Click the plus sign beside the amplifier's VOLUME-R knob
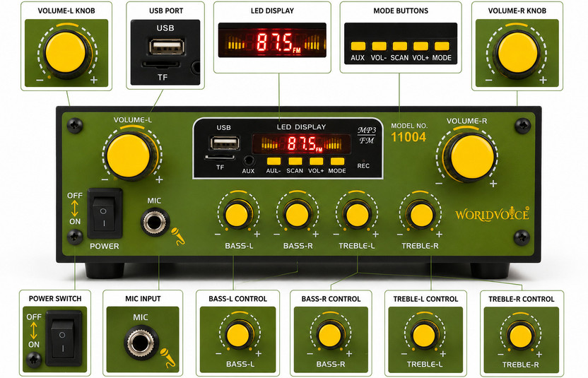The image size is (588, 378). 493,184
